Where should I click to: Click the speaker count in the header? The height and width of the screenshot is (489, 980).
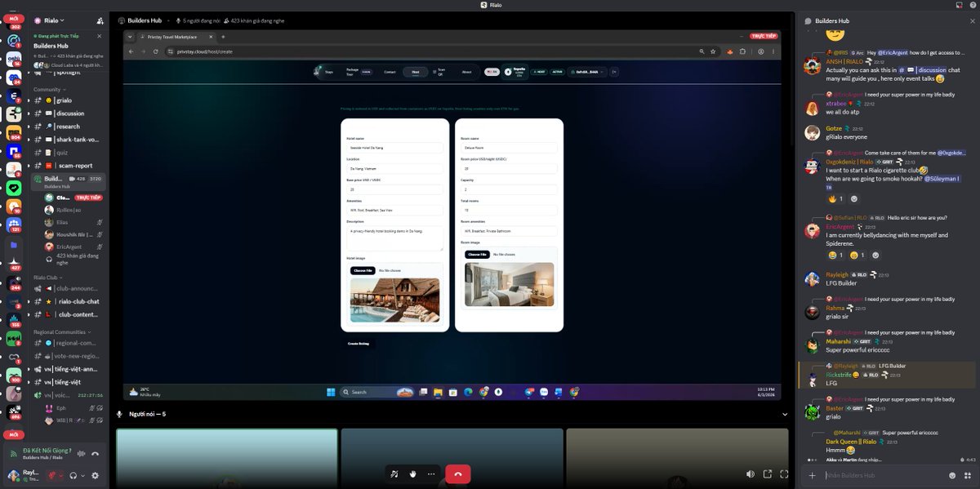(200, 20)
